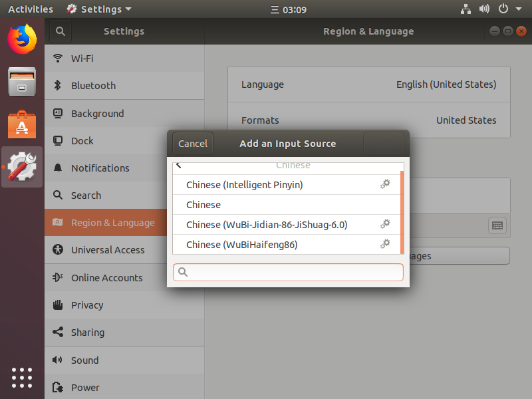Click gear icon beside Chinese (WuBiHaifeng86)
Viewport: 532px width, 399px height.
click(x=385, y=244)
